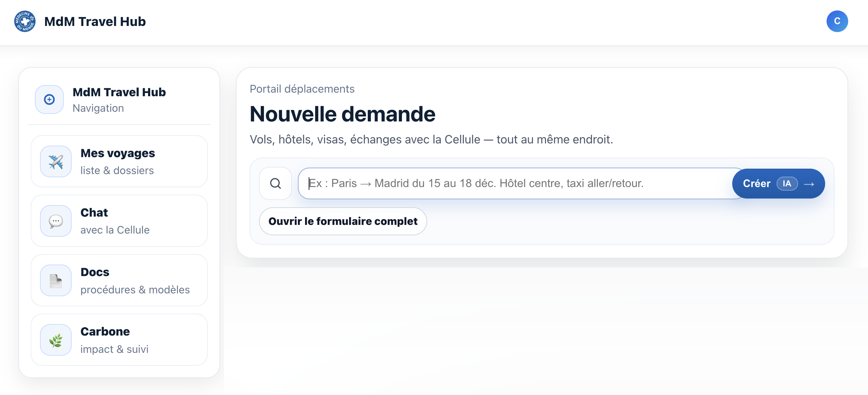
Task: Click the magnifying glass search icon
Action: click(x=275, y=183)
